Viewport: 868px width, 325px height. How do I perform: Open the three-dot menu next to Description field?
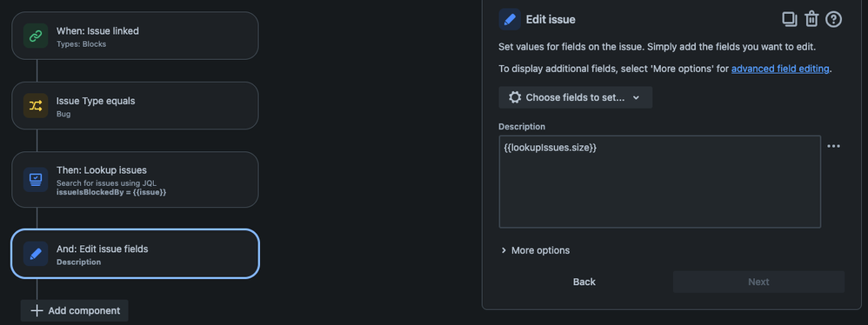tap(834, 146)
